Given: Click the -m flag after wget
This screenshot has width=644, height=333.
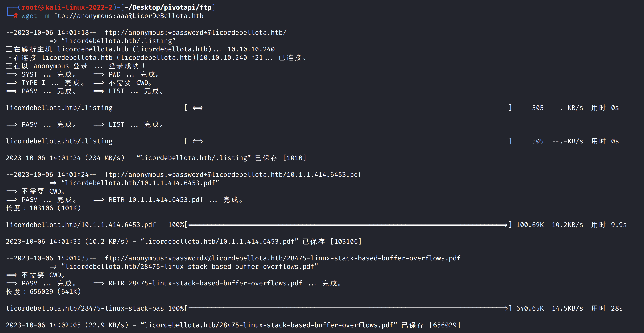Looking at the screenshot, I should [45, 16].
